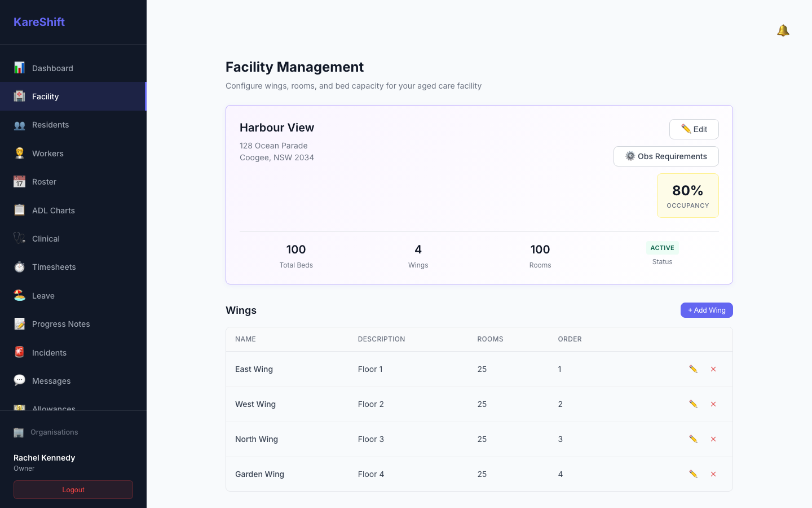Click the Add Wing button
The width and height of the screenshot is (812, 508).
707,310
